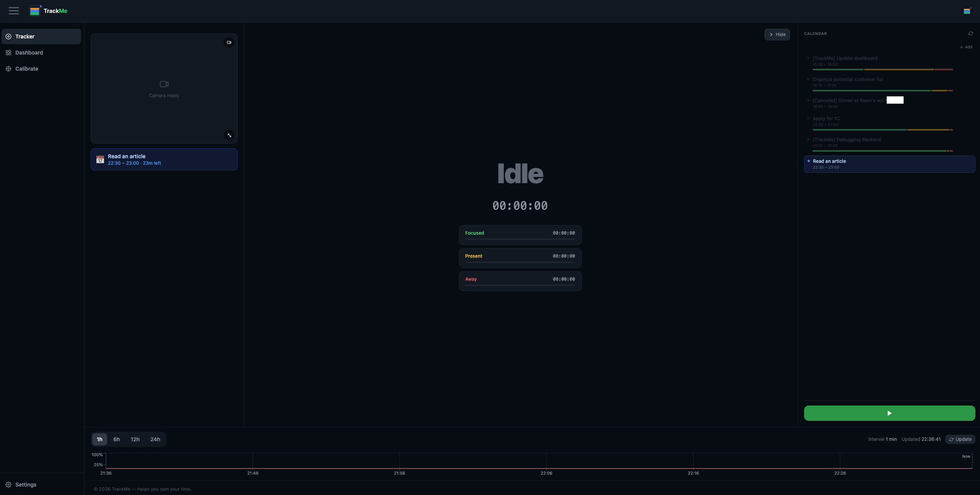
Task: Click the Apply for YC progress bar
Action: 882,130
